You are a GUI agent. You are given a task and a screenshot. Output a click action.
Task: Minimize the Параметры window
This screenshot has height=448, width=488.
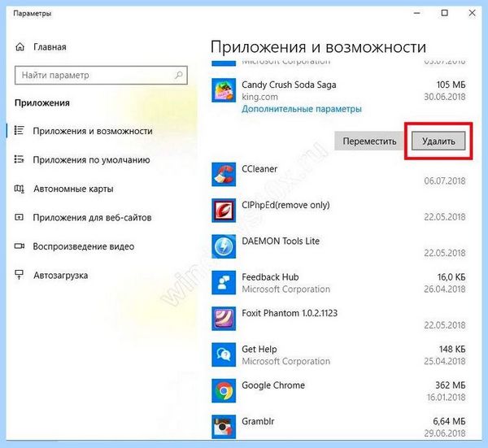[417, 13]
